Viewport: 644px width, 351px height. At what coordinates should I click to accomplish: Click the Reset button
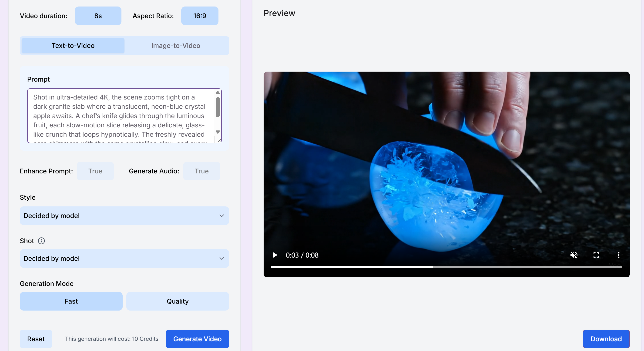(x=36, y=339)
